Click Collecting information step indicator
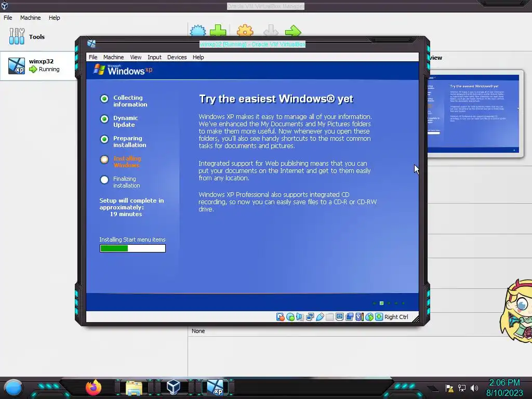 104,98
